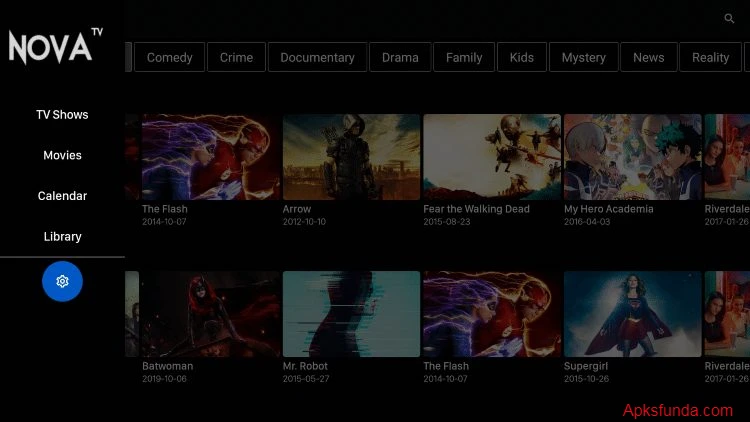Image resolution: width=750 pixels, height=422 pixels.
Task: Click the Arrow title text
Action: [x=297, y=209]
